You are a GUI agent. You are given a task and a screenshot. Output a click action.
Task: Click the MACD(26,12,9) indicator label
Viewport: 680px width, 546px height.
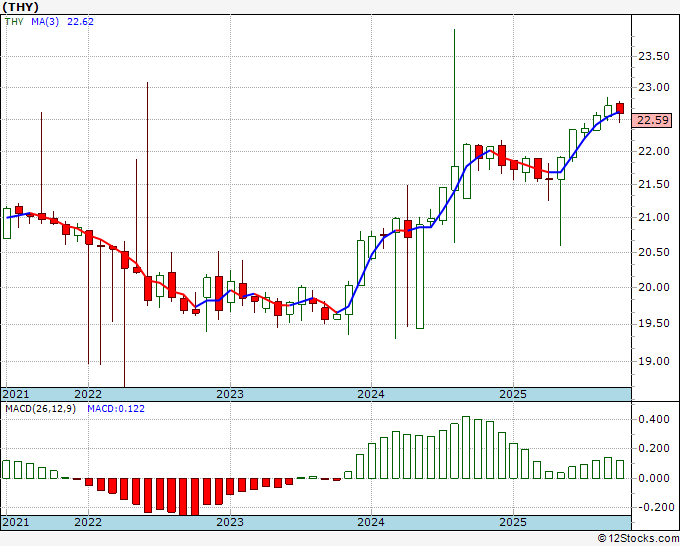40,409
